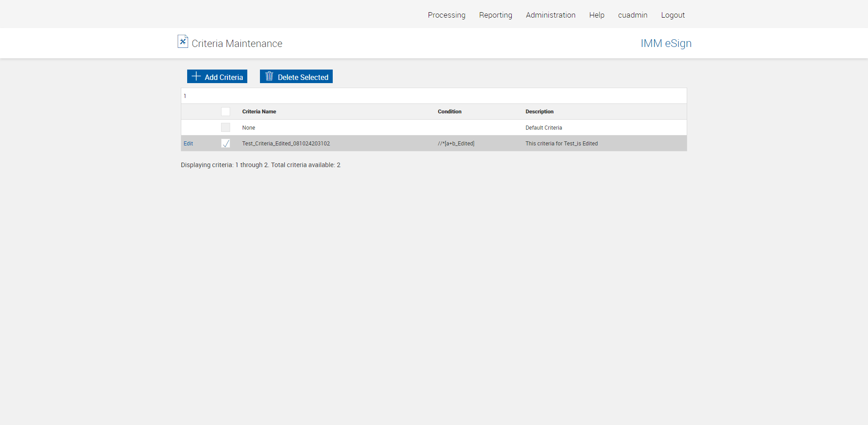The height and width of the screenshot is (425, 868).
Task: Click the 'Displaying criteria: 1 through 2' summary text
Action: coord(260,165)
